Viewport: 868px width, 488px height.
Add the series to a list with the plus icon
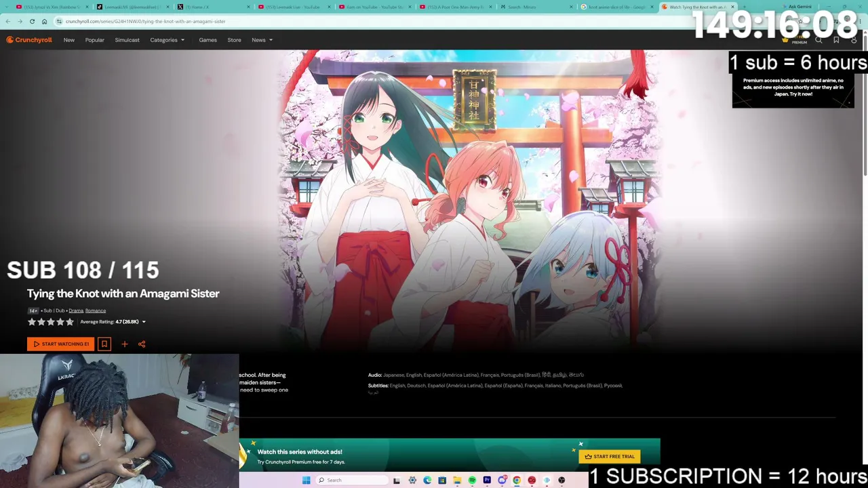125,344
